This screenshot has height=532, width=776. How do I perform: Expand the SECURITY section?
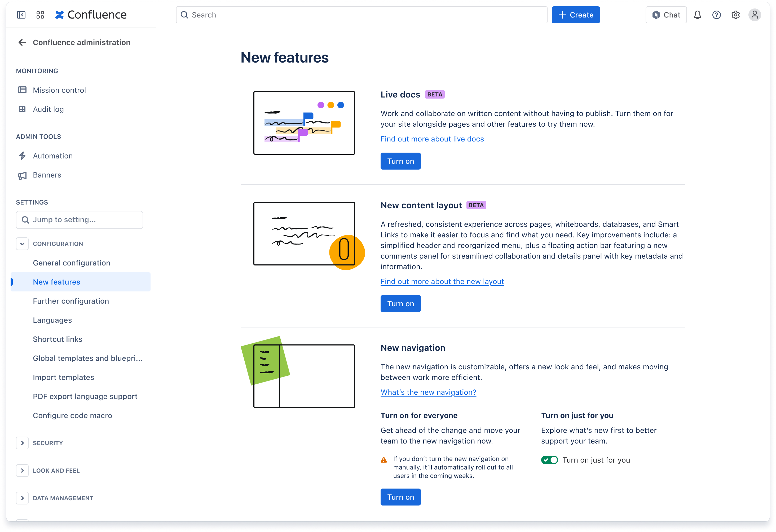[22, 443]
